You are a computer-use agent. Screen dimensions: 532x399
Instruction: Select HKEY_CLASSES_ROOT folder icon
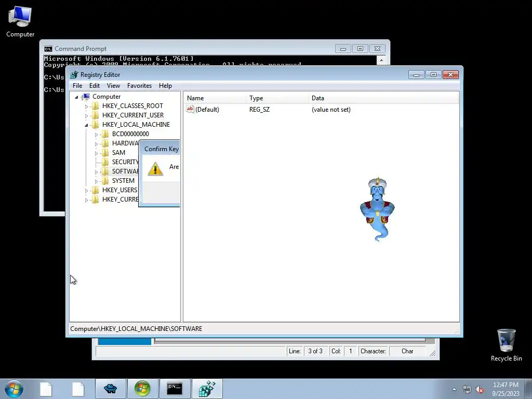(x=96, y=106)
